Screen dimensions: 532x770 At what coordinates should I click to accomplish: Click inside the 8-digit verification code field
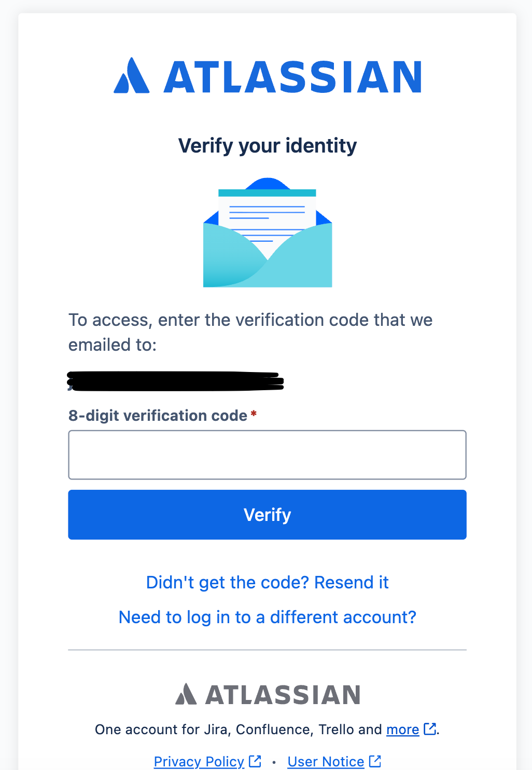267,455
